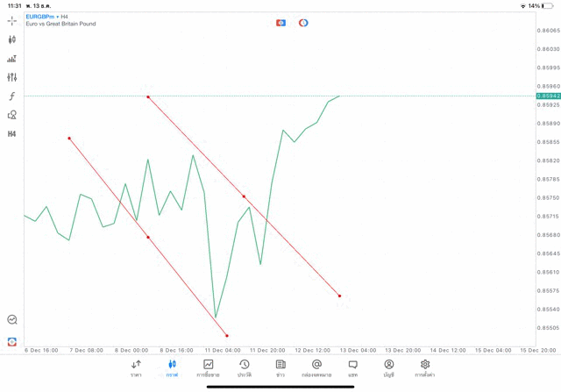Select the upper red trendline's top anchor point
This screenshot has height=392, width=561.
(x=148, y=96)
